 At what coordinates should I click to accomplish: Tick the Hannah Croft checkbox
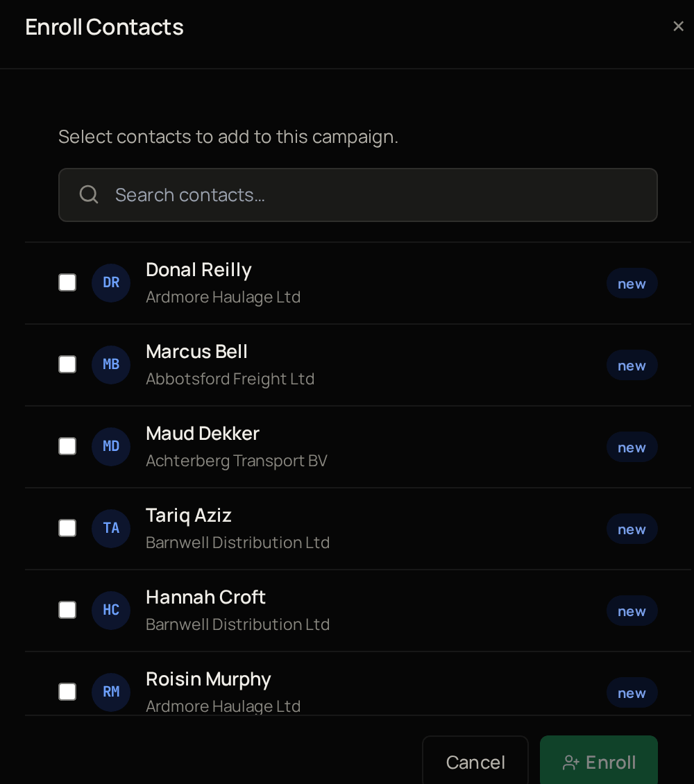point(67,610)
